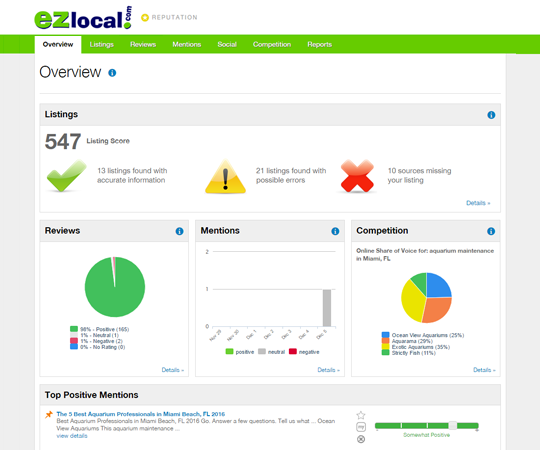Click yellow warning possible errors icon
The height and width of the screenshot is (450, 540).
click(x=225, y=176)
